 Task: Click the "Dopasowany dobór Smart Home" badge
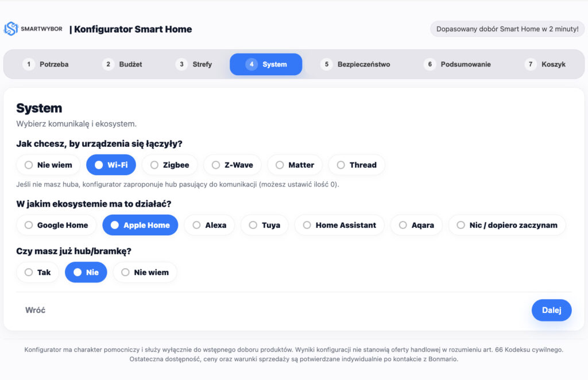tap(507, 29)
